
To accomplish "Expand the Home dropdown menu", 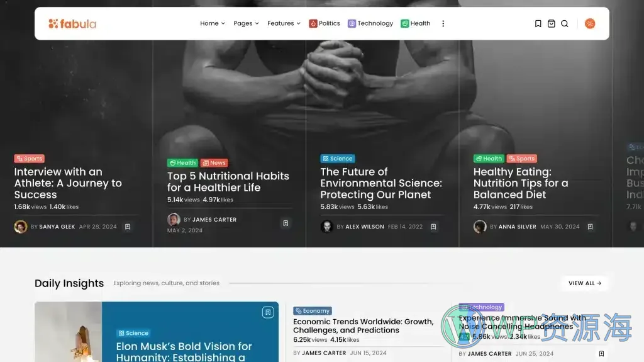I will click(x=213, y=24).
